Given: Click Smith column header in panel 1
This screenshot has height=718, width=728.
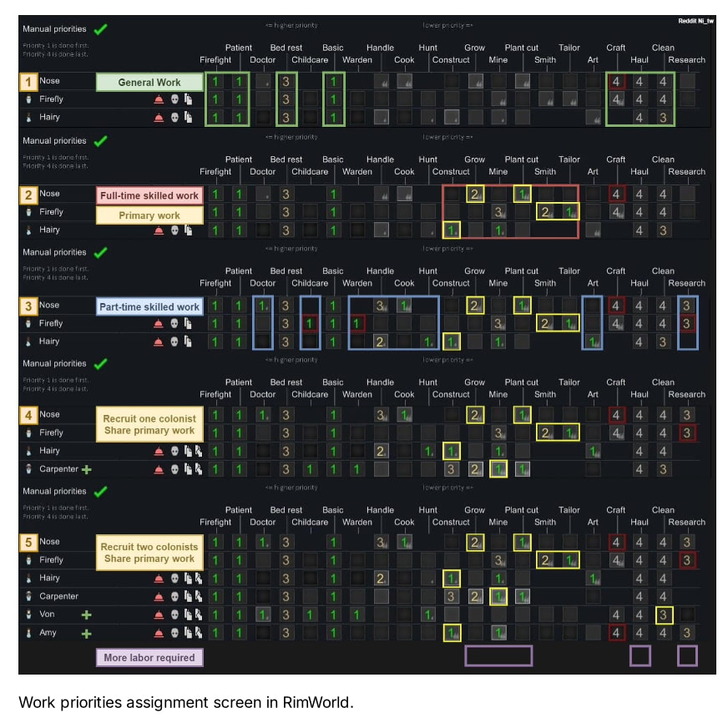Looking at the screenshot, I should tap(545, 60).
